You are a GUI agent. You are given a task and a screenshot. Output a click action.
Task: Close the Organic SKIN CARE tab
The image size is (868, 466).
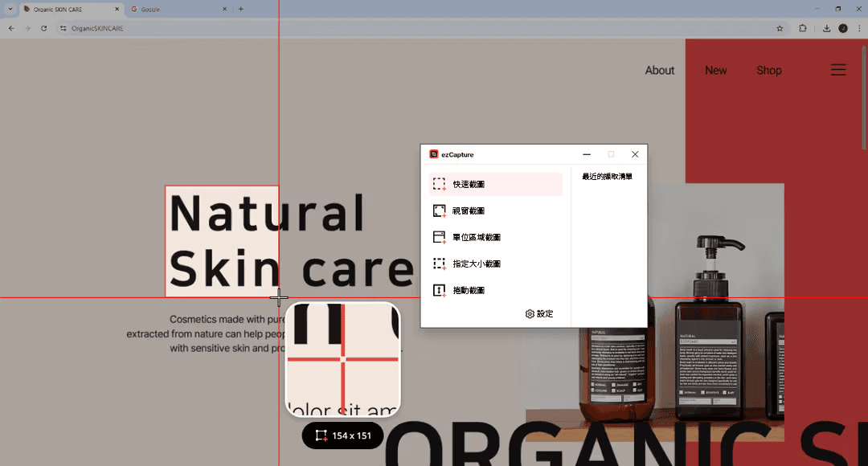point(117,10)
